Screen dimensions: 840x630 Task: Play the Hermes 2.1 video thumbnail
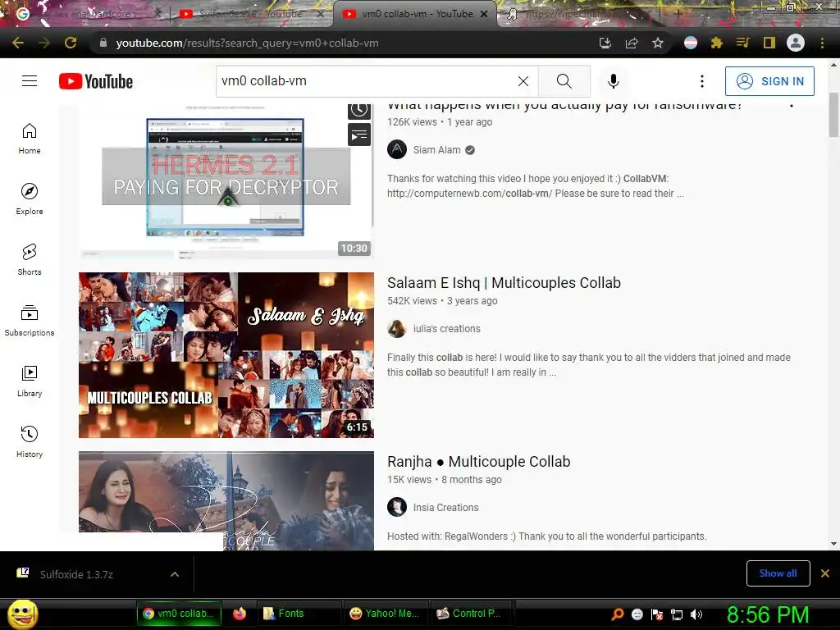coord(226,180)
